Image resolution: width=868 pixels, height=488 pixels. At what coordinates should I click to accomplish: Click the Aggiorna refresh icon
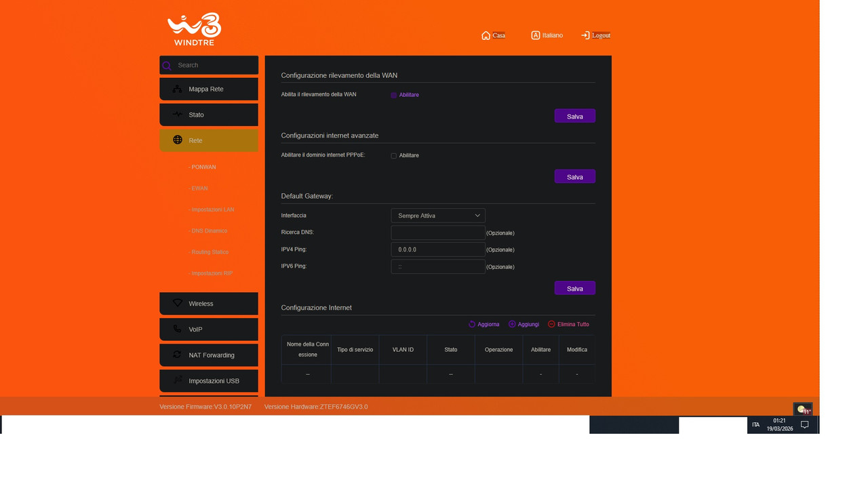pos(472,324)
